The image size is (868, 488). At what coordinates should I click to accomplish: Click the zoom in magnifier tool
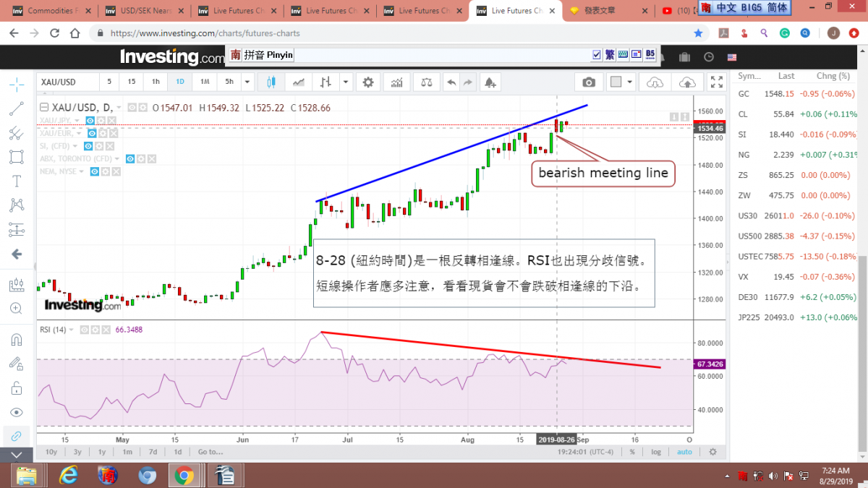point(15,308)
